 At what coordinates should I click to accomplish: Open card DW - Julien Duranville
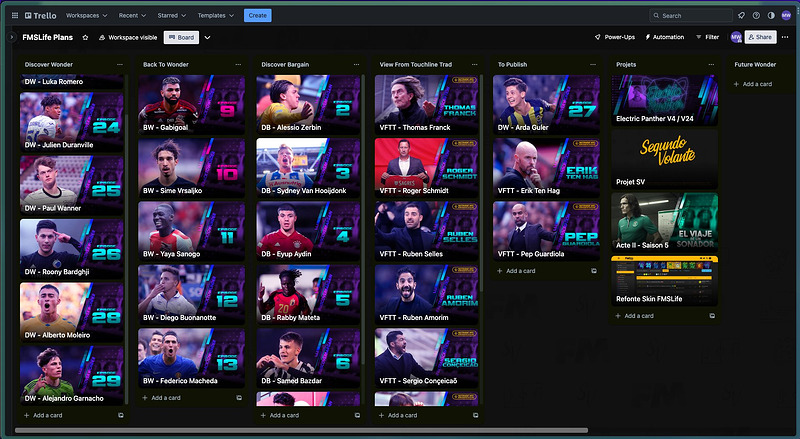pyautogui.click(x=71, y=121)
